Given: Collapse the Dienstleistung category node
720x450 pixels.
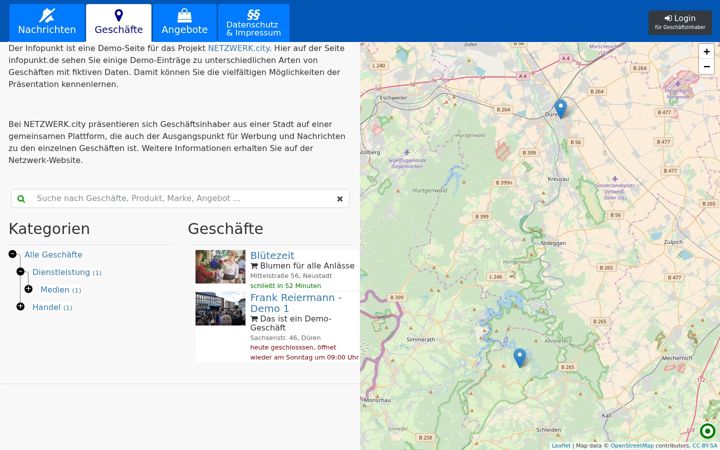Looking at the screenshot, I should (x=20, y=271).
